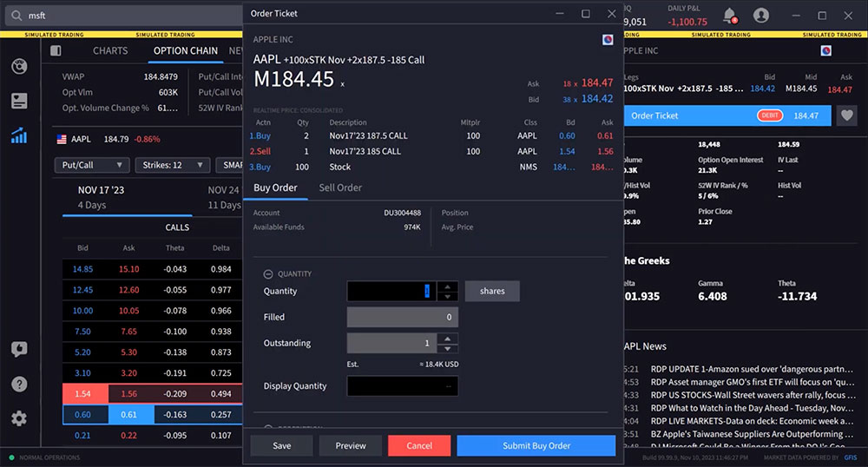Open the user account profile icon
Image resolution: width=868 pixels, height=467 pixels.
point(761,15)
